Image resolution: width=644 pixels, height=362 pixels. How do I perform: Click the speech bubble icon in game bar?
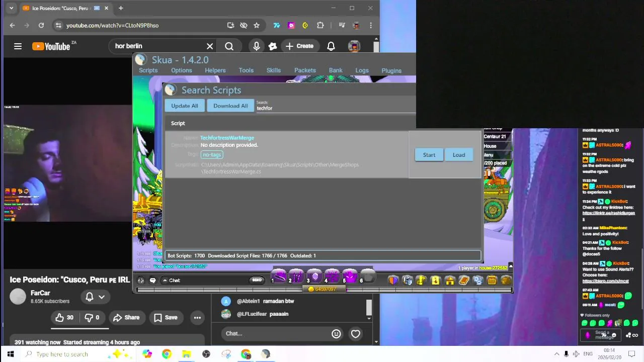[x=152, y=281]
